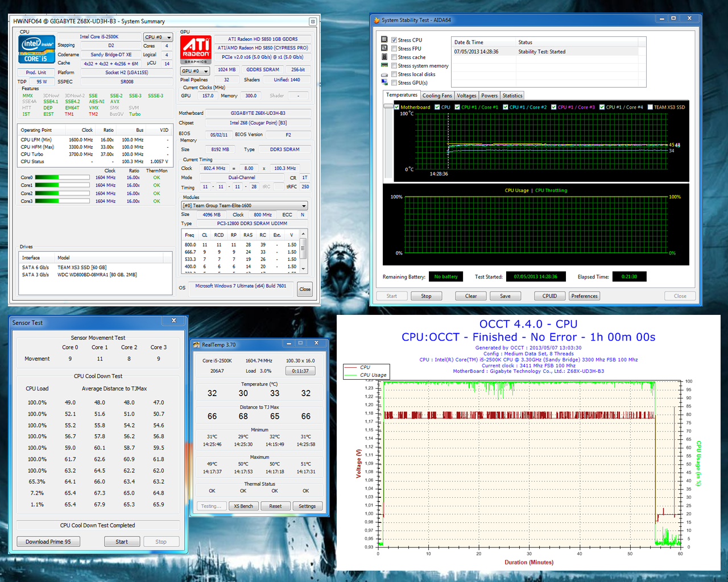Image resolution: width=728 pixels, height=582 pixels.
Task: Click memory timing table scroll up arrow
Action: (303, 234)
